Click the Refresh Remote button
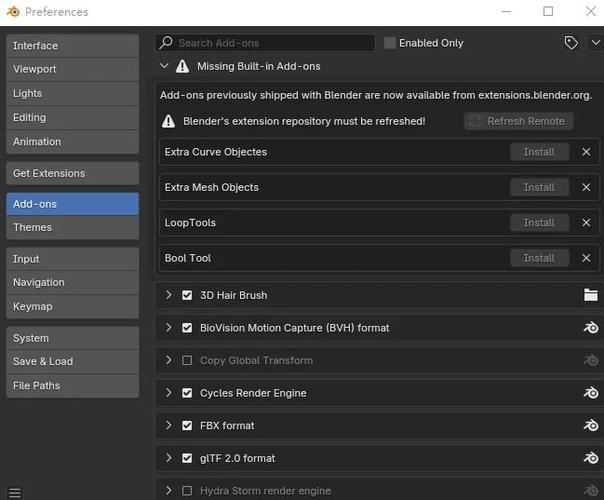The height and width of the screenshot is (500, 604). 519,121
